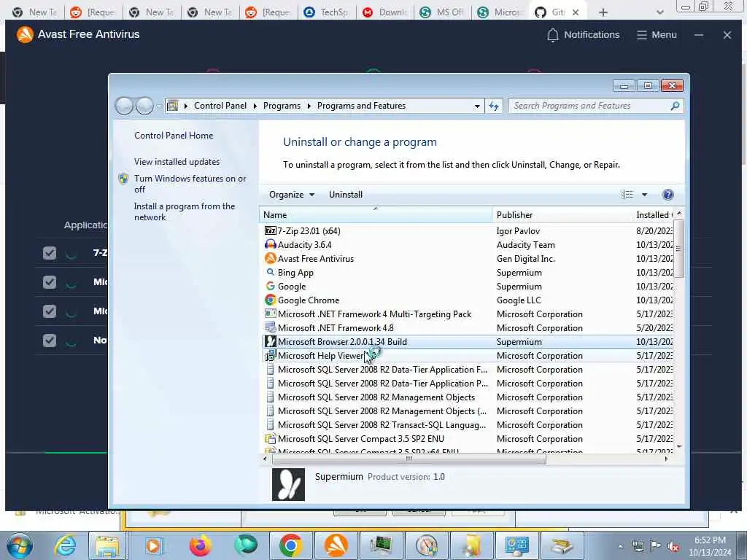Image resolution: width=747 pixels, height=560 pixels.
Task: Click the Uninstall toolbar button
Action: tap(345, 194)
